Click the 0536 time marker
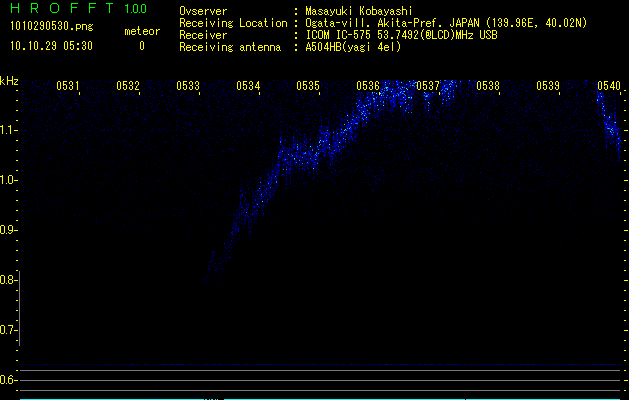 (368, 86)
